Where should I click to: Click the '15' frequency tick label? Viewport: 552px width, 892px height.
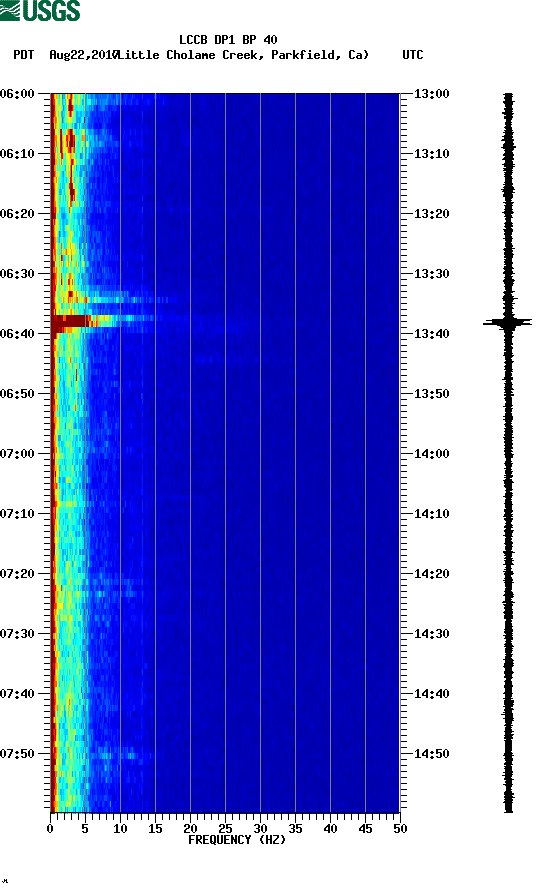point(155,829)
